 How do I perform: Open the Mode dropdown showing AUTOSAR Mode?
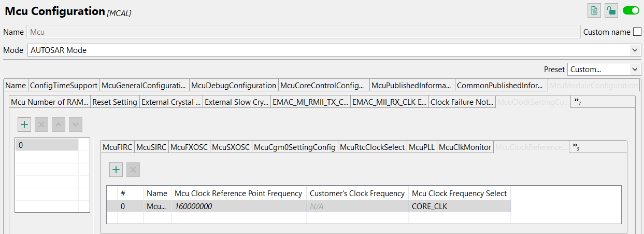click(x=334, y=50)
